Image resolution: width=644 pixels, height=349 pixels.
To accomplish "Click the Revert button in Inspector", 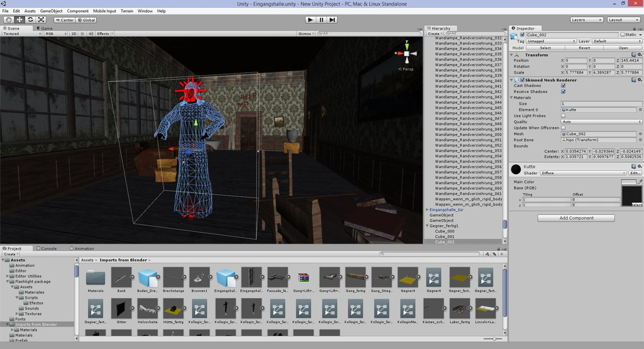I will pyautogui.click(x=584, y=48).
